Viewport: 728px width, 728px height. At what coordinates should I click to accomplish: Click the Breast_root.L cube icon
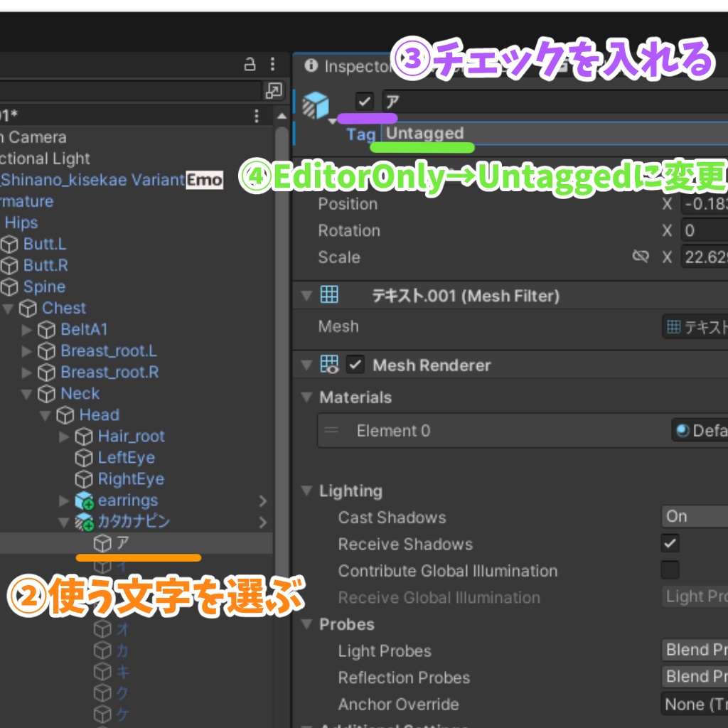click(46, 351)
